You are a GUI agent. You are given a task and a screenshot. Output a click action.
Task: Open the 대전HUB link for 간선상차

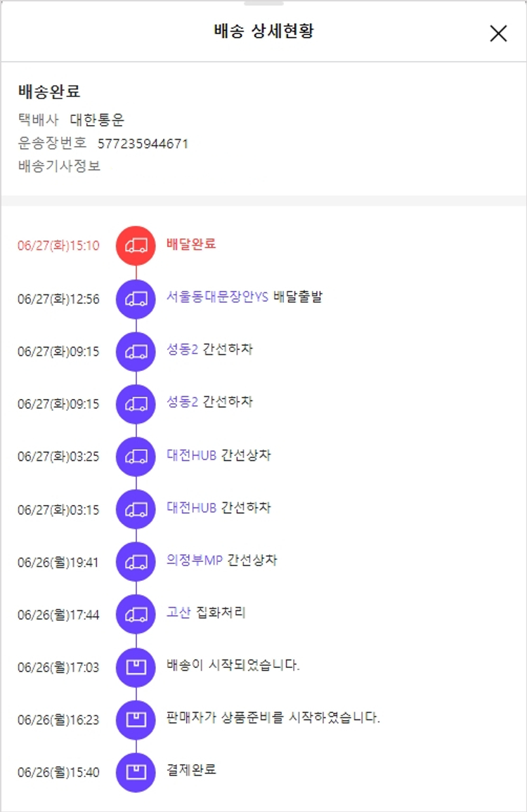[x=191, y=454]
